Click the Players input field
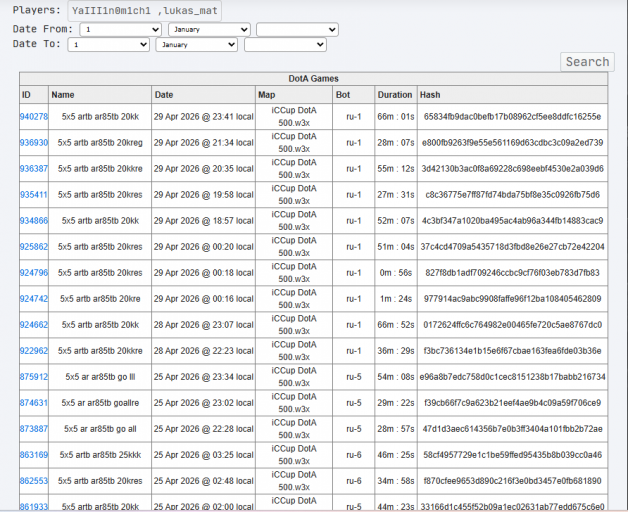 [145, 11]
